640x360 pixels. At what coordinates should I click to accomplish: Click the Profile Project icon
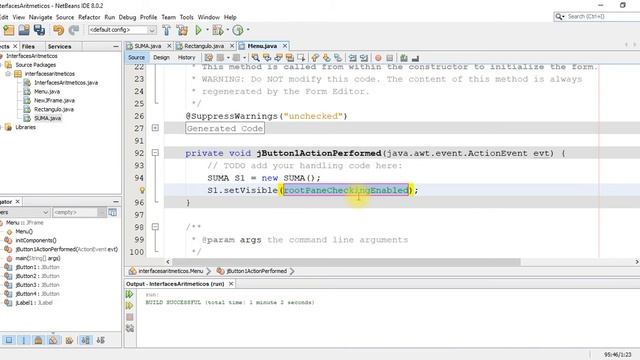coord(238,30)
